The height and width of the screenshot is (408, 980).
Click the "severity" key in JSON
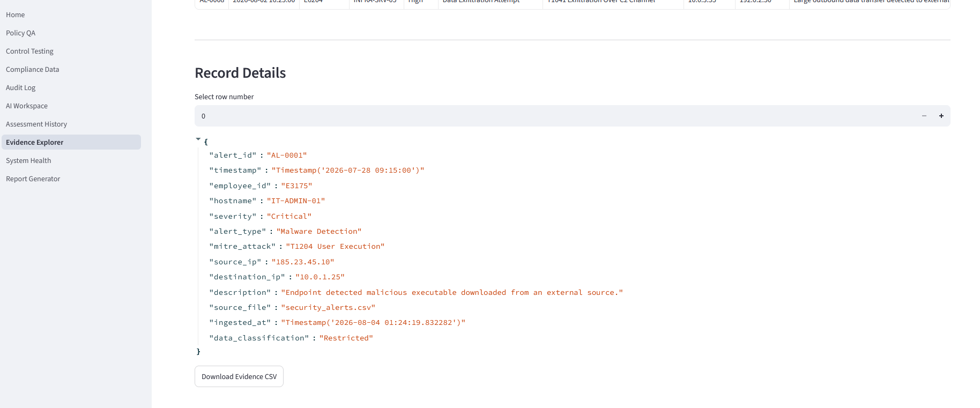[x=233, y=217]
